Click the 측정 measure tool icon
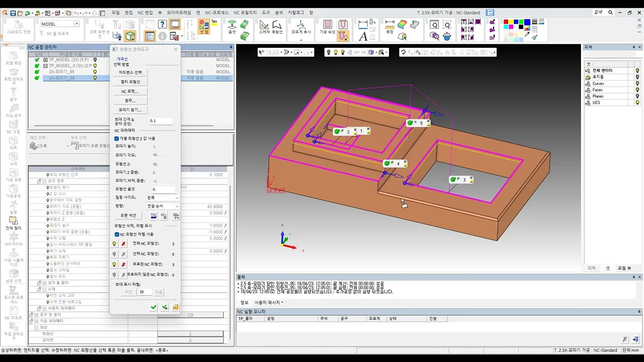 (389, 27)
